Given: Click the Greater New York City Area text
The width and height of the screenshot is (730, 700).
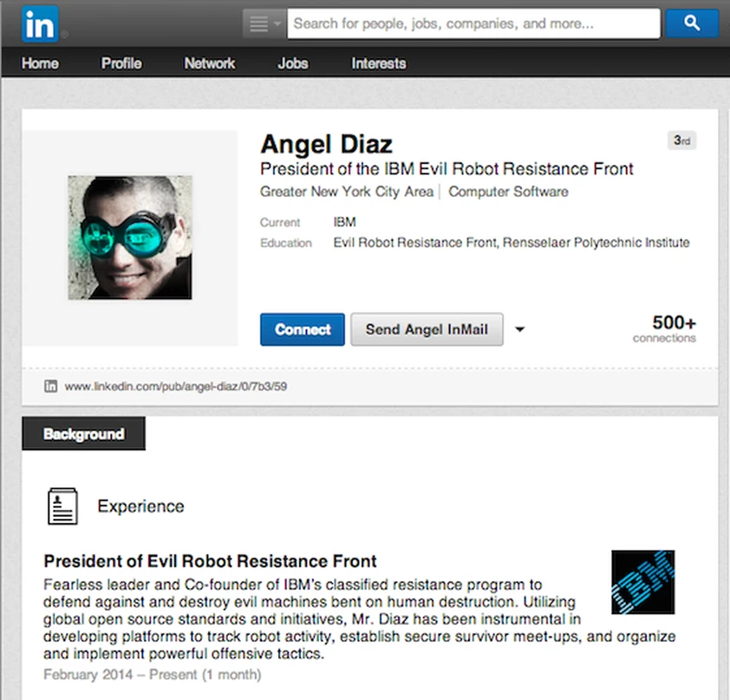Looking at the screenshot, I should pyautogui.click(x=347, y=192).
